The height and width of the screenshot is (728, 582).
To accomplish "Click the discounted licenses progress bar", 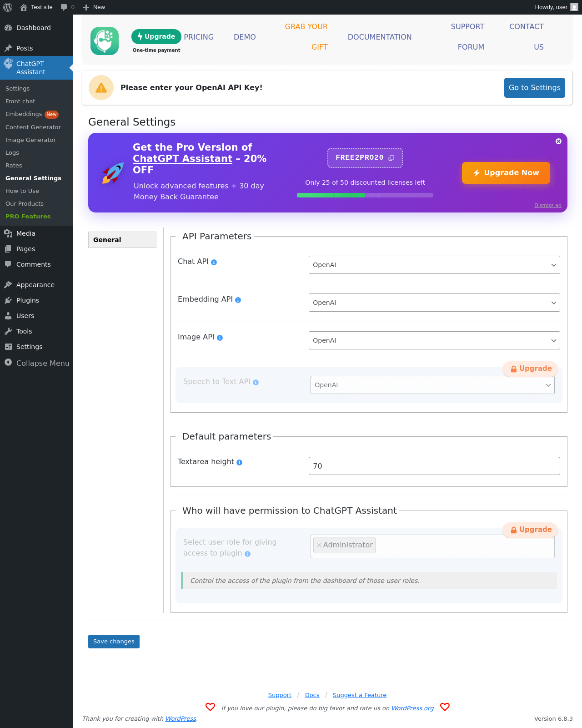I will tap(365, 195).
